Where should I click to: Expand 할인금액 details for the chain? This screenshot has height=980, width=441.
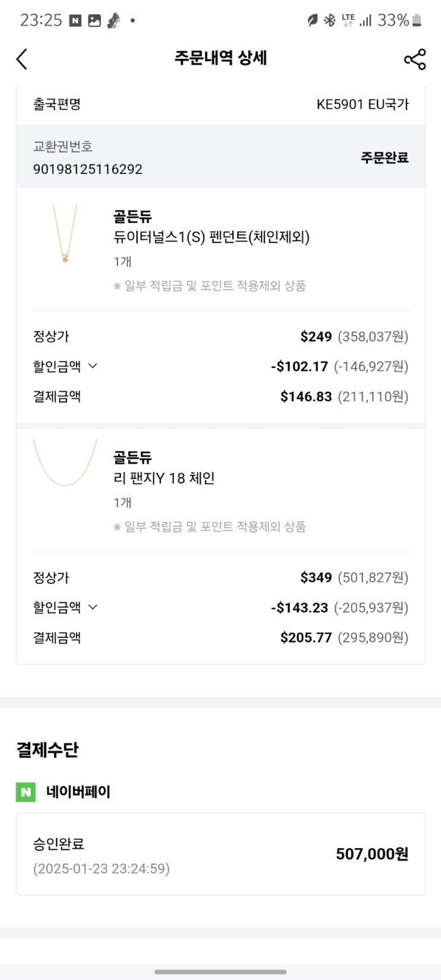pyautogui.click(x=93, y=607)
